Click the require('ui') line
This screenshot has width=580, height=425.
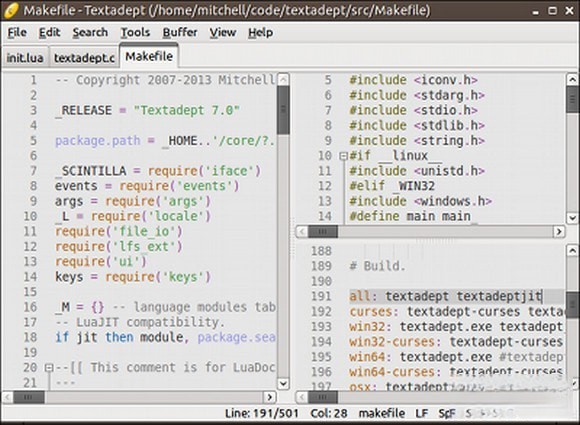pyautogui.click(x=101, y=262)
